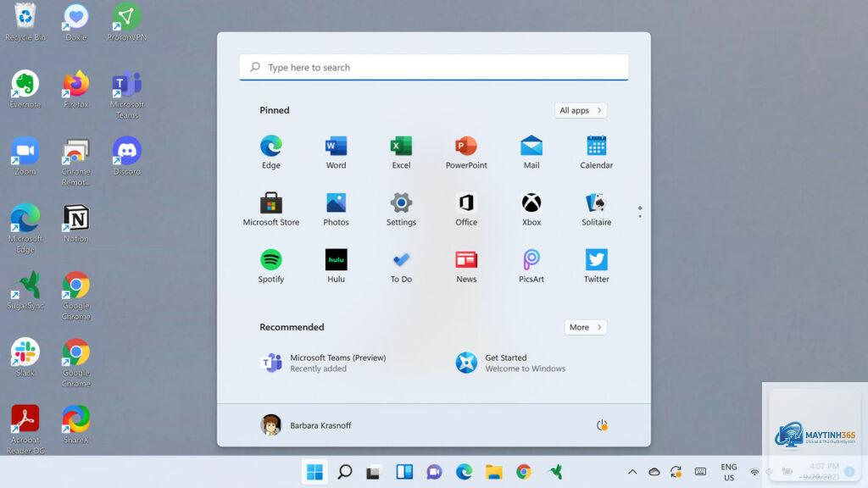Select the Microsoft Teams desktop shortcut
Viewport: 868px width, 488px height.
(127, 95)
